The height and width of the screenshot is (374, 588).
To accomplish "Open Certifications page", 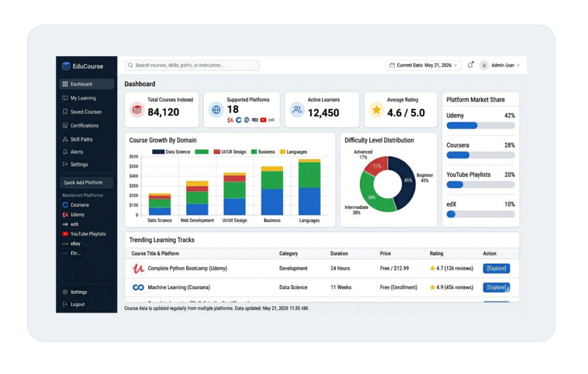I will click(x=84, y=125).
